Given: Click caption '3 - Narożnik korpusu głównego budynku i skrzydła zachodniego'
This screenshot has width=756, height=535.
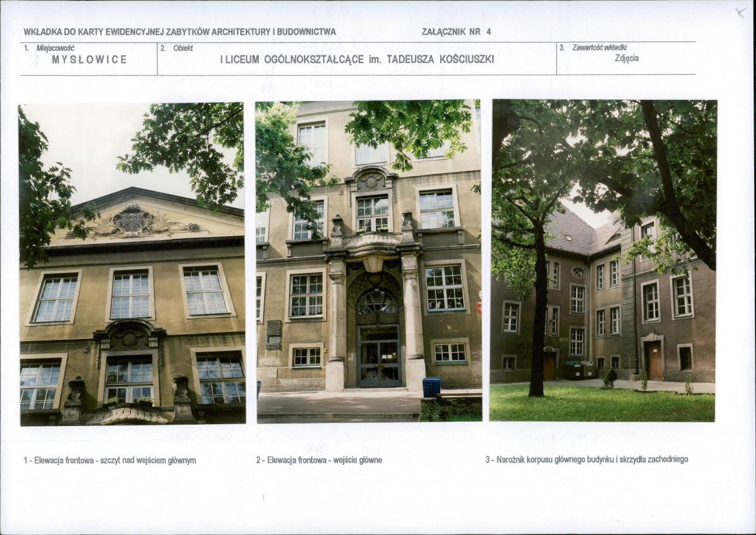Looking at the screenshot, I should 587,459.
